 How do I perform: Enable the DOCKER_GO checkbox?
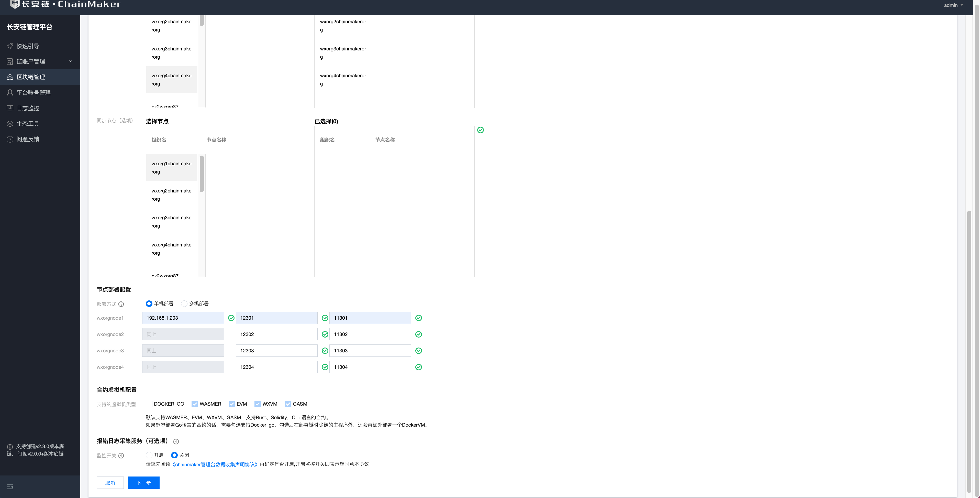149,404
